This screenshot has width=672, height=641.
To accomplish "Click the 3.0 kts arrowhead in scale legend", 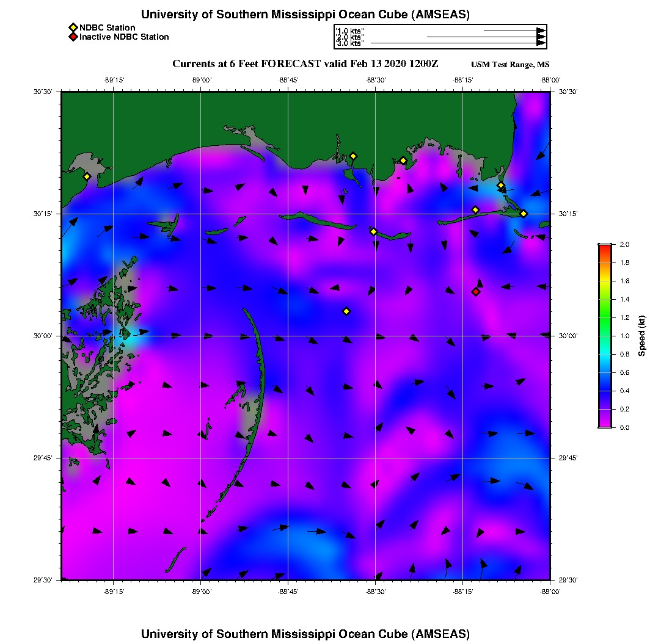I will [x=541, y=43].
